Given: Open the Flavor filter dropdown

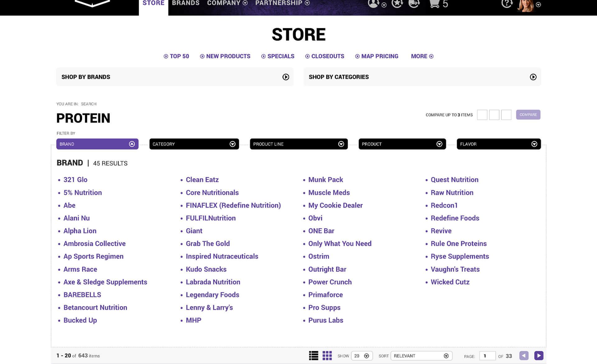Looking at the screenshot, I should coord(498,144).
